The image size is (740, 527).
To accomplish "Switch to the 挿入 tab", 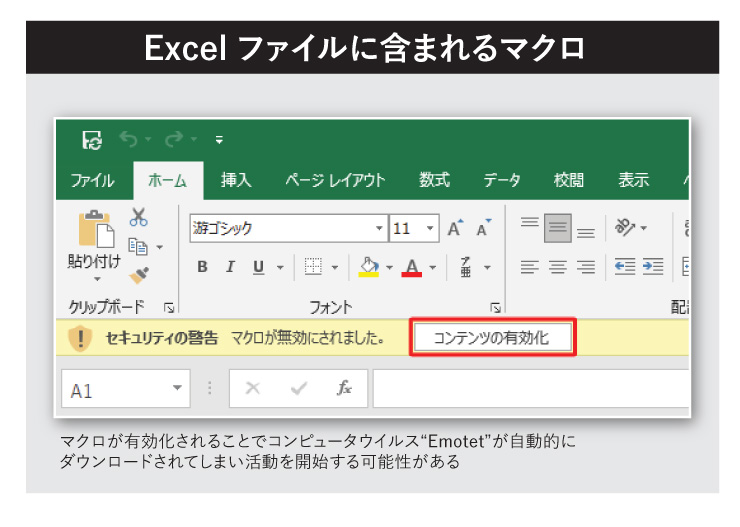I will pos(236,180).
